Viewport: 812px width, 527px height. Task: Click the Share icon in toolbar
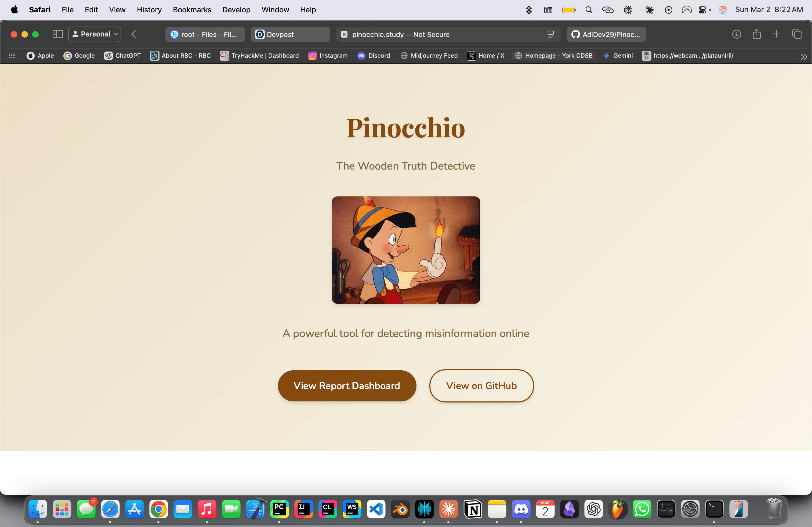tap(756, 34)
